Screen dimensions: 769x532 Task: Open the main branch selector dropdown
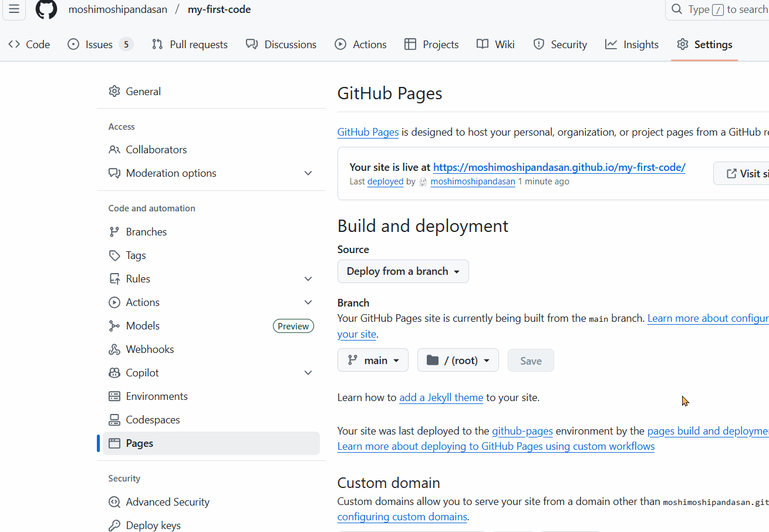point(373,361)
